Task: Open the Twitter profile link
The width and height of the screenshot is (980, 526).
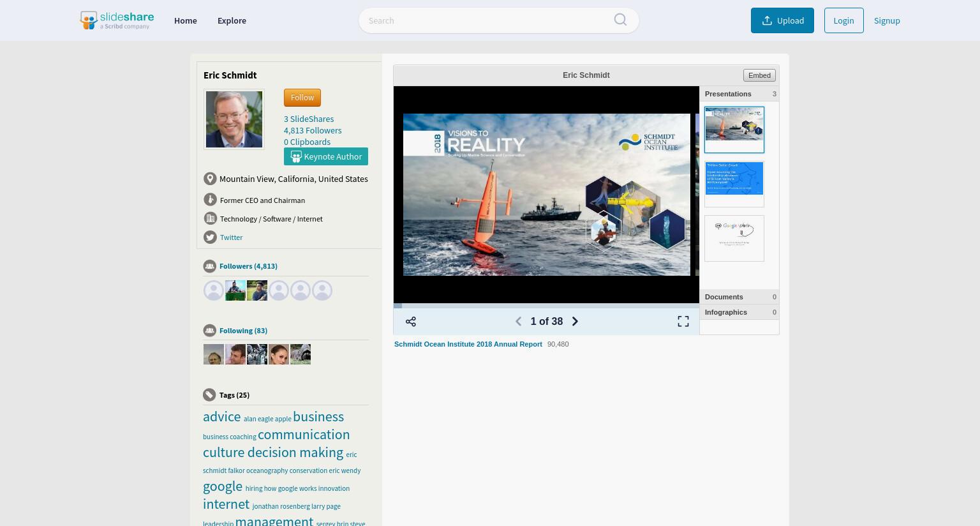Action: click(x=231, y=237)
